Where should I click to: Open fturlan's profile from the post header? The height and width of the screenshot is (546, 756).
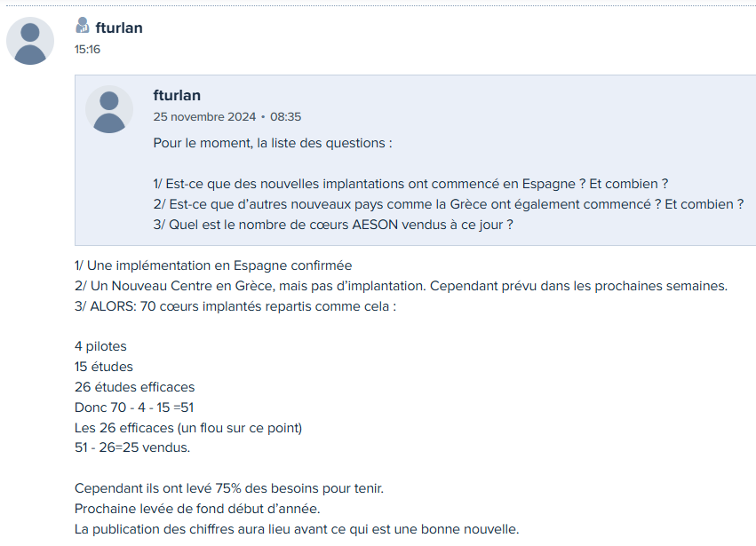pos(119,28)
